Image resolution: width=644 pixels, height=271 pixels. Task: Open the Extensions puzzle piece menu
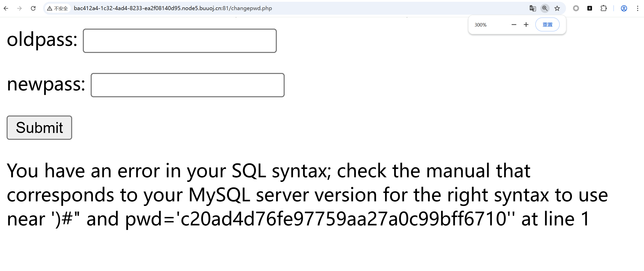(603, 8)
